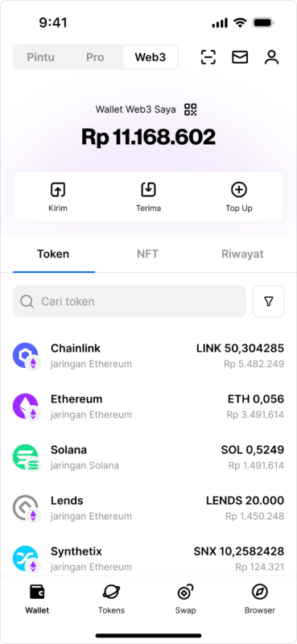Open the Chainlink token row
This screenshot has width=297, height=644.
(x=148, y=356)
